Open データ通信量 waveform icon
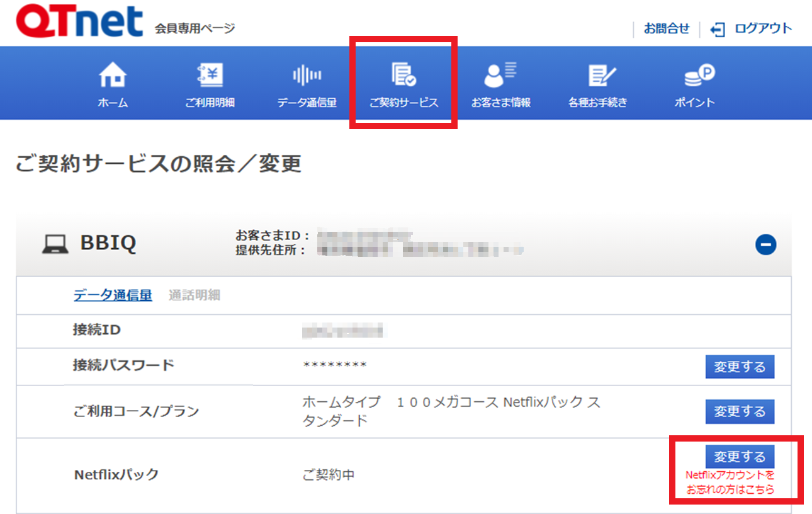 tap(307, 76)
